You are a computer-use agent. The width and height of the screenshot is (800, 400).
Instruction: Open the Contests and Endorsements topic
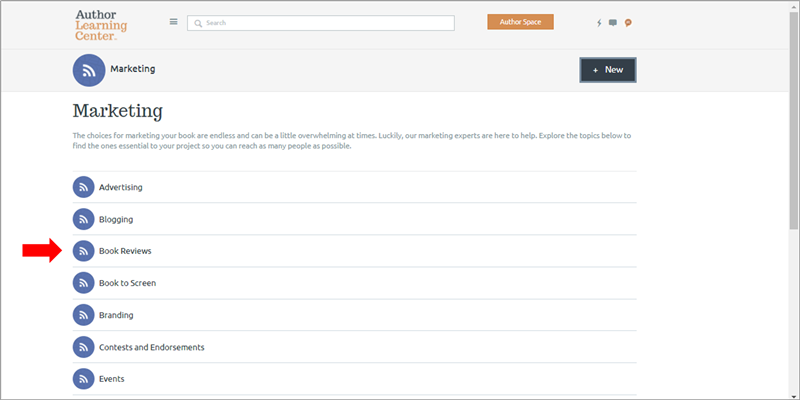pyautogui.click(x=152, y=347)
